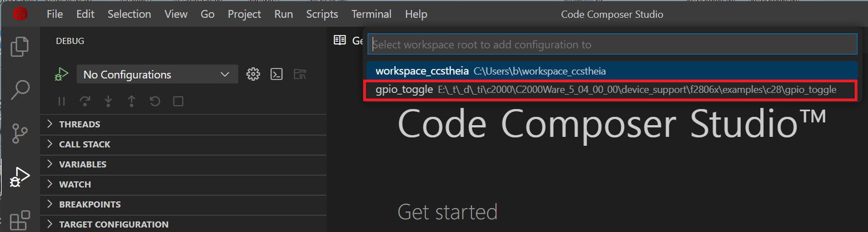
Task: Open the Explorer view in activity bar
Action: (20, 46)
